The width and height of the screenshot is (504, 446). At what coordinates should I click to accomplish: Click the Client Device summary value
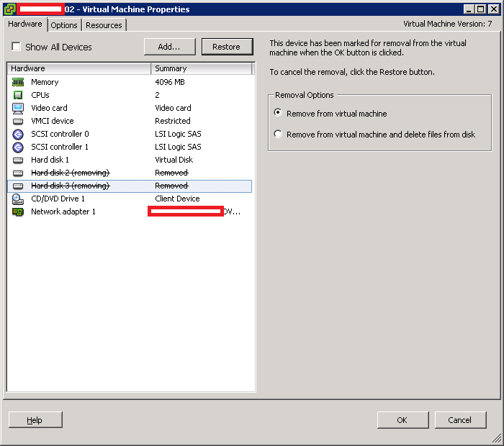tap(177, 199)
